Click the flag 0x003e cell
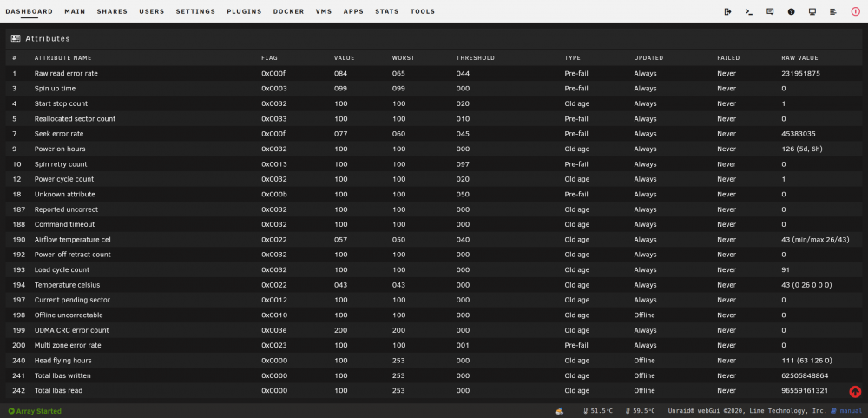 click(274, 330)
